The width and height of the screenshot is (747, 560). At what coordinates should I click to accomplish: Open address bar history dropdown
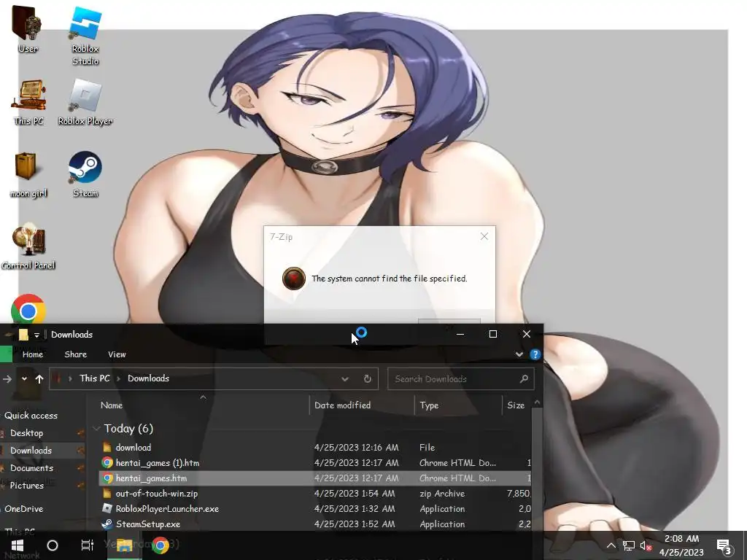coord(345,379)
